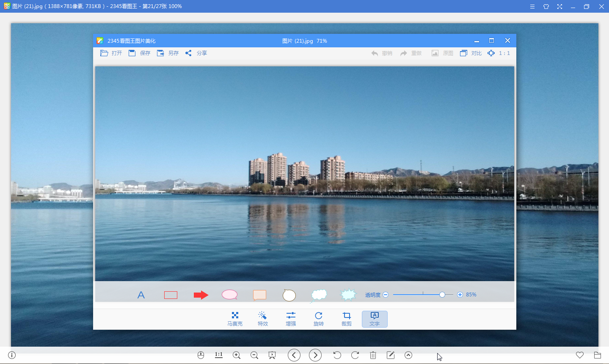The image size is (609, 364).
Task: Open the Mosaic (马赛克) tool
Action: (x=235, y=319)
